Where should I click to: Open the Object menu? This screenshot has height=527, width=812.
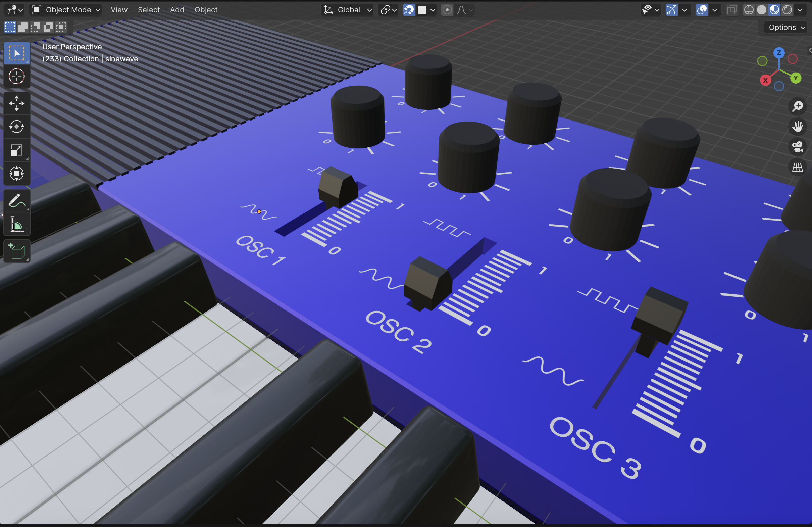click(206, 10)
